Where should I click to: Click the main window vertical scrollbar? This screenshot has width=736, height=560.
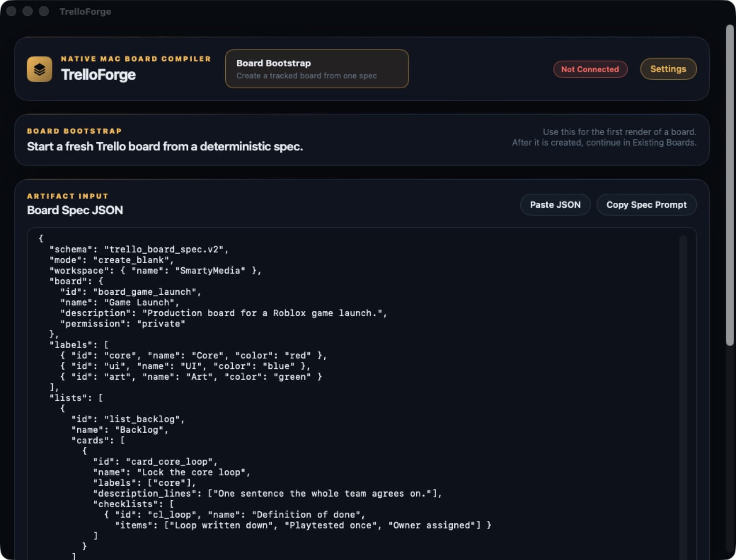pyautogui.click(x=730, y=185)
